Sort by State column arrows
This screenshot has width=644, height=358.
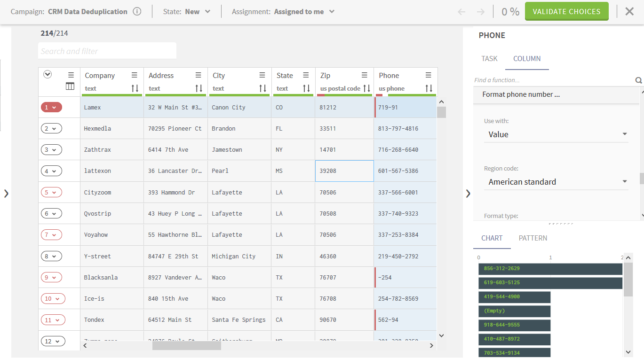click(306, 88)
